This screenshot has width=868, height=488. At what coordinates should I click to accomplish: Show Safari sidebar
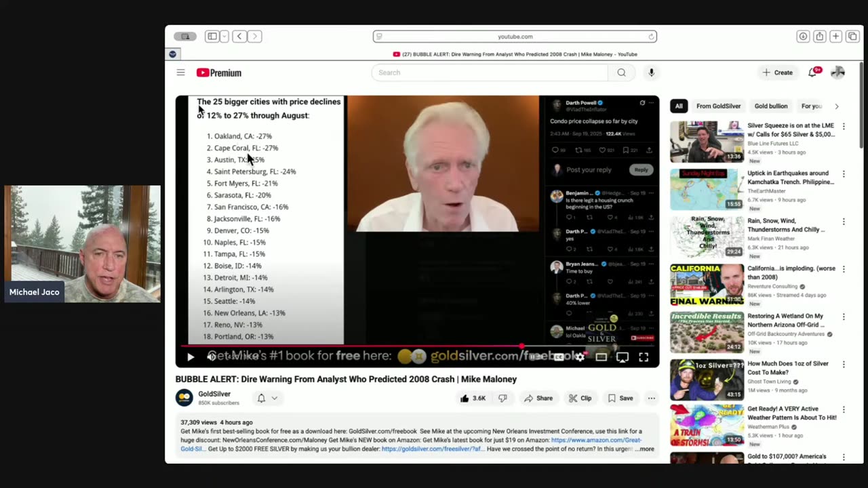point(212,37)
